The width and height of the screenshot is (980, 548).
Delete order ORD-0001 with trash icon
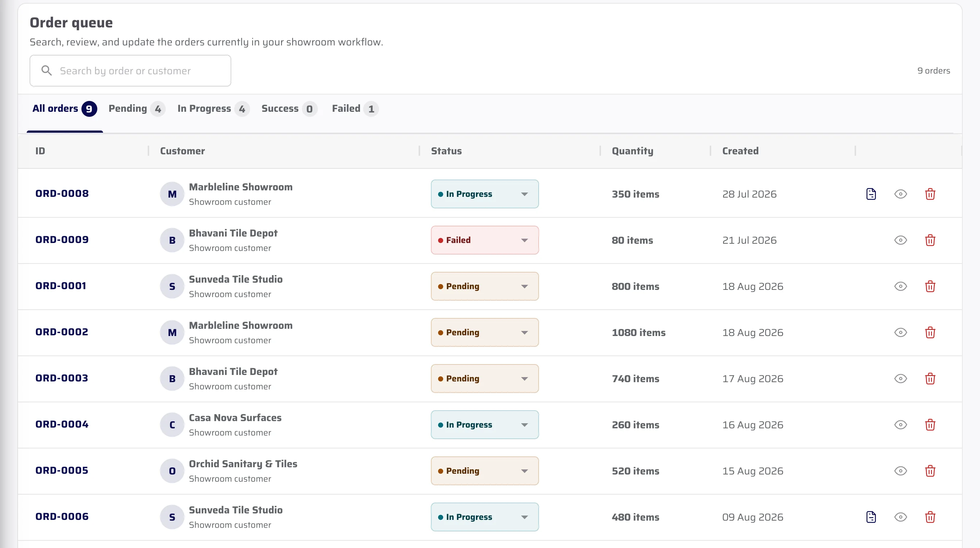(x=930, y=286)
